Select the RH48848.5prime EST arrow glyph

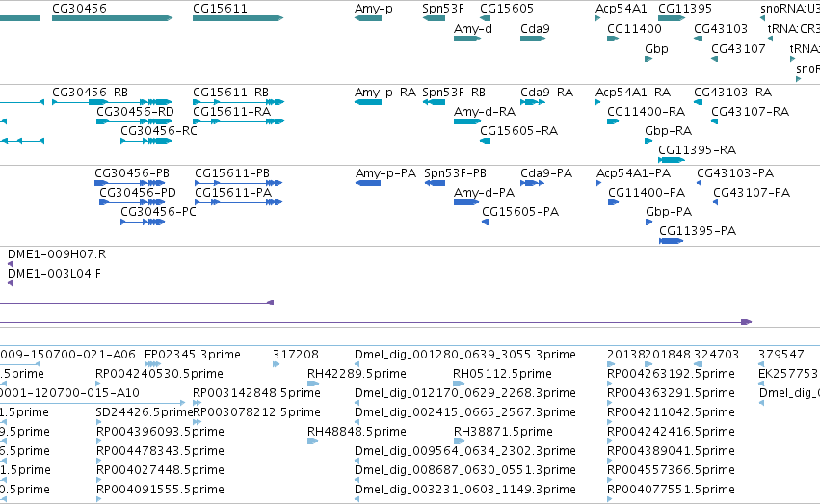tap(312, 441)
